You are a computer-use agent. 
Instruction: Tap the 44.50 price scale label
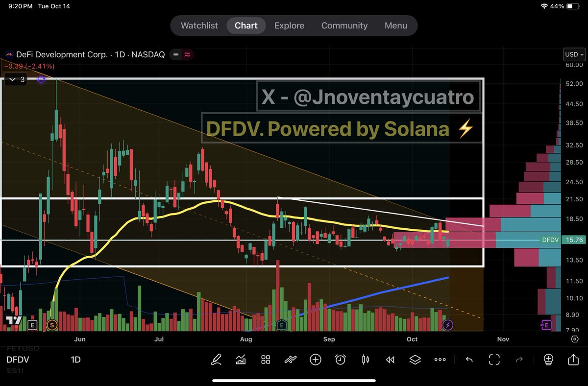(573, 104)
